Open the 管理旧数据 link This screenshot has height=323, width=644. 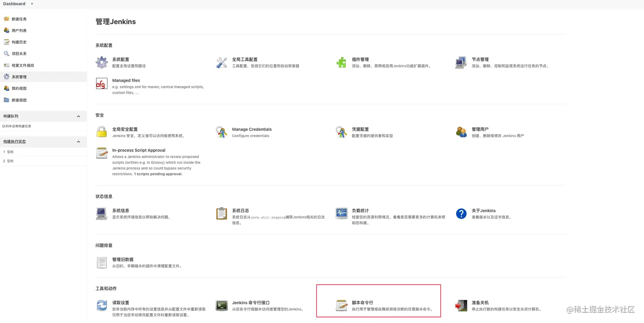(123, 260)
